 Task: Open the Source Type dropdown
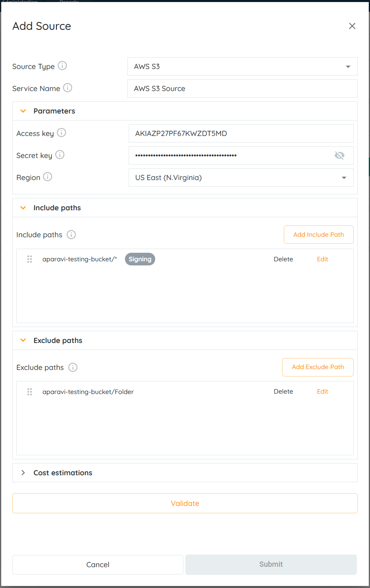pos(242,67)
